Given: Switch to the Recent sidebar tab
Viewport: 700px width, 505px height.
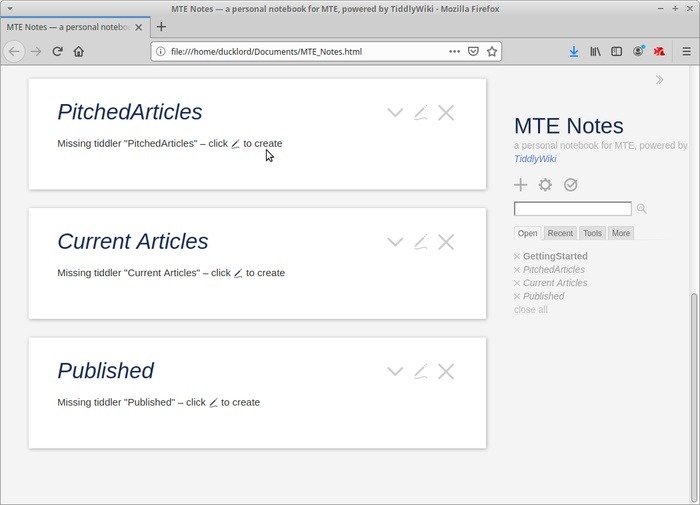Looking at the screenshot, I should (560, 233).
